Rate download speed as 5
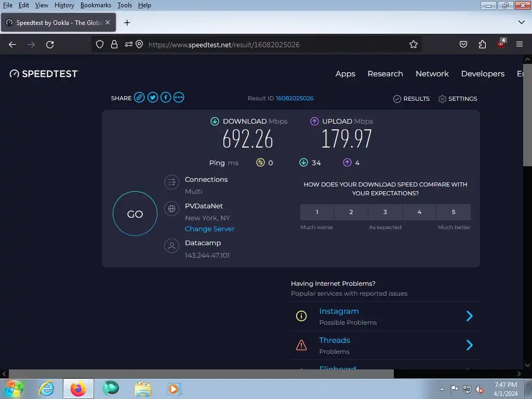The image size is (532, 399). tap(454, 212)
